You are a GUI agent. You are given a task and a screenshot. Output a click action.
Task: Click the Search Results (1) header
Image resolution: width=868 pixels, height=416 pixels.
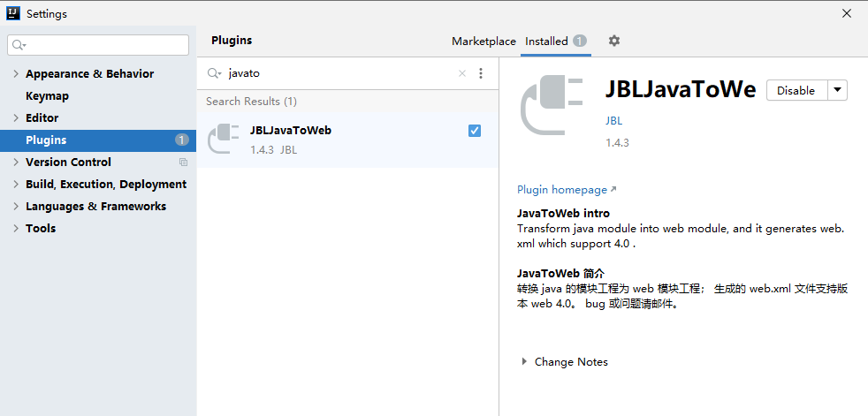pos(251,102)
